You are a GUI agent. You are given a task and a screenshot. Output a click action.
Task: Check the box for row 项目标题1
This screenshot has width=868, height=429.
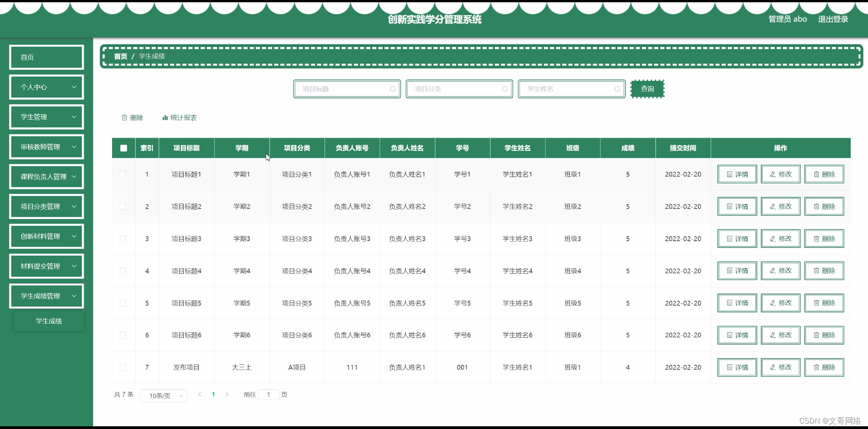coord(123,174)
